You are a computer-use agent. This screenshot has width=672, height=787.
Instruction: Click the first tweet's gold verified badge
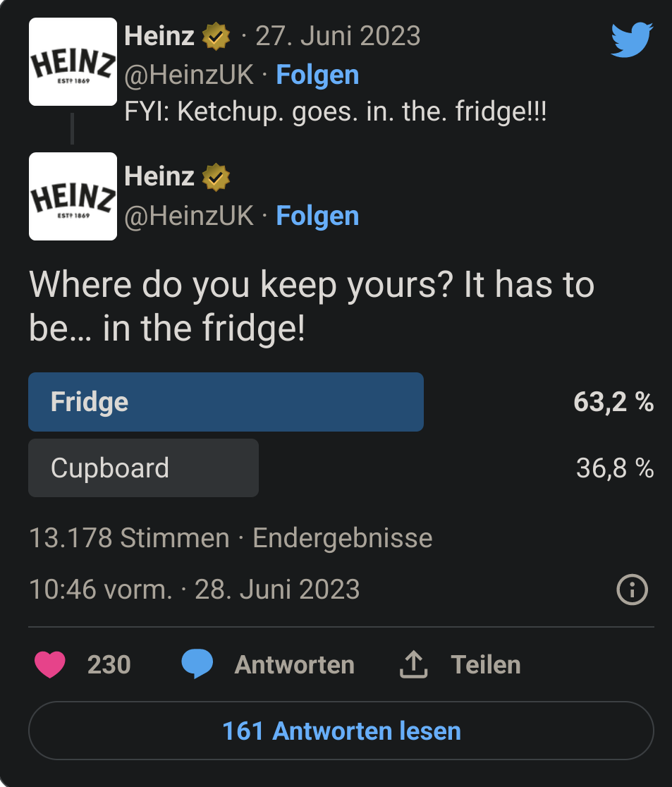pos(216,36)
